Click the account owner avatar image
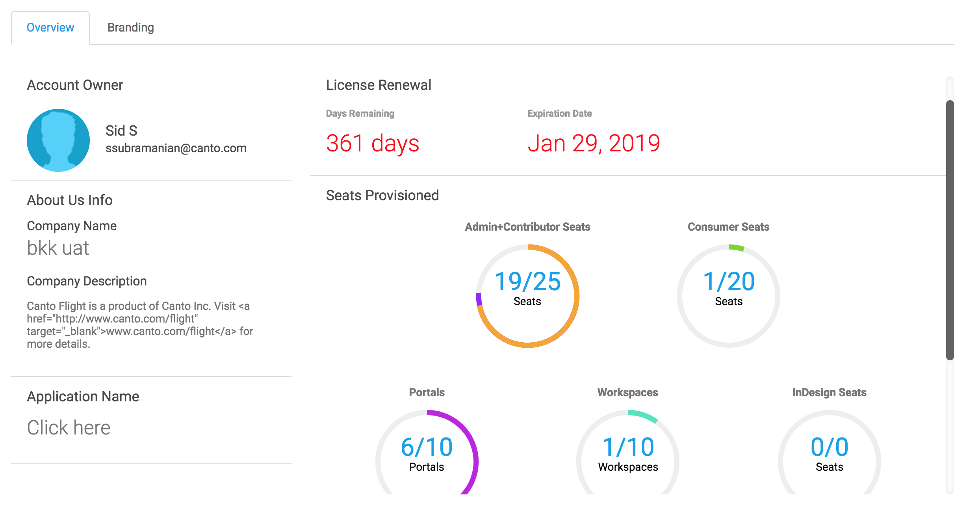 pyautogui.click(x=58, y=140)
